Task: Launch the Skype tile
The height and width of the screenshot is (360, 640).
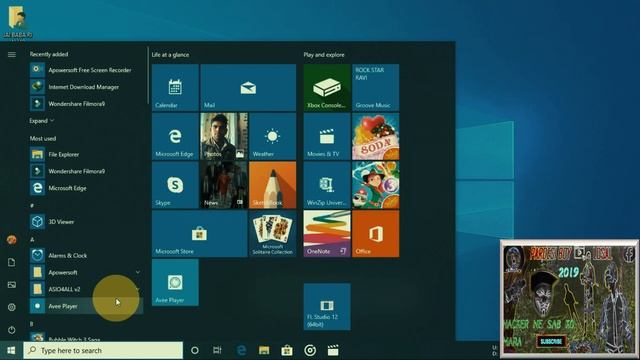Action: coord(175,185)
